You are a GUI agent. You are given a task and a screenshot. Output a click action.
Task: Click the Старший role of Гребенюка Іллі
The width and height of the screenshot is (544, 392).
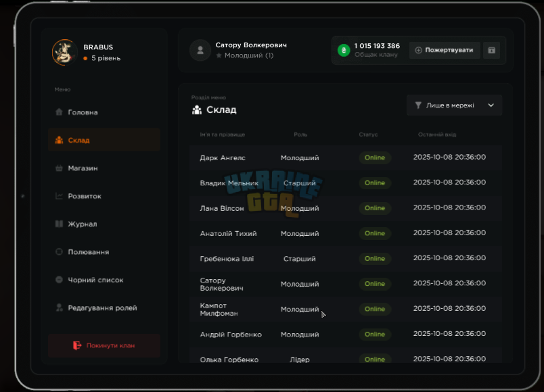300,259
